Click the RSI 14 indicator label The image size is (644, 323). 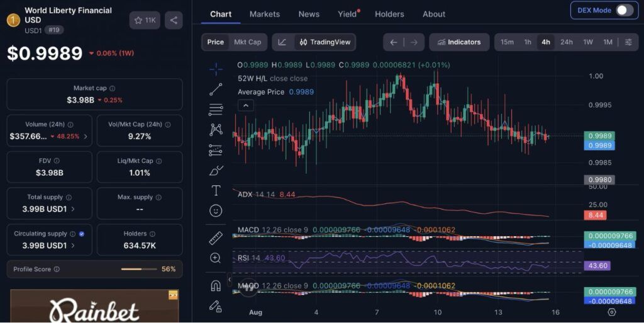pos(249,258)
